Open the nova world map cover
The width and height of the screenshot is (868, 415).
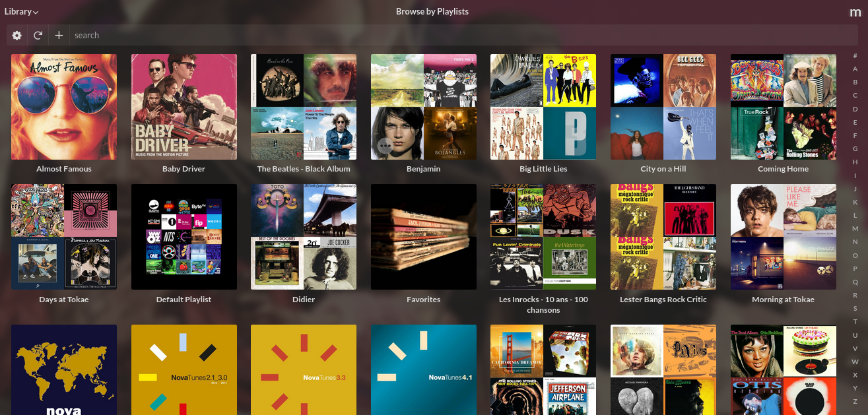pyautogui.click(x=64, y=369)
